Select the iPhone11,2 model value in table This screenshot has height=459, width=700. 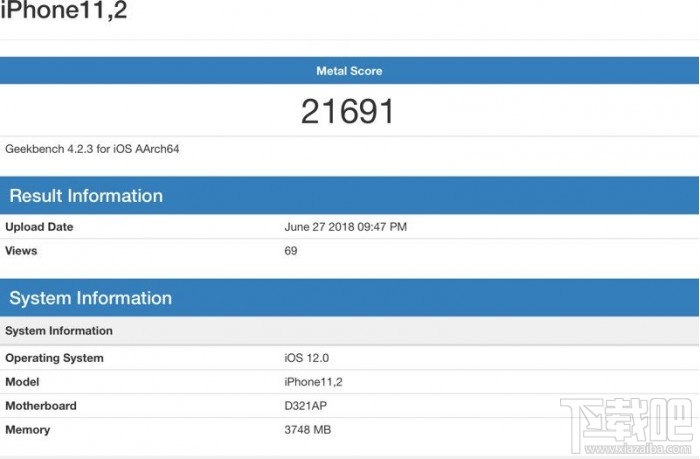click(x=313, y=382)
